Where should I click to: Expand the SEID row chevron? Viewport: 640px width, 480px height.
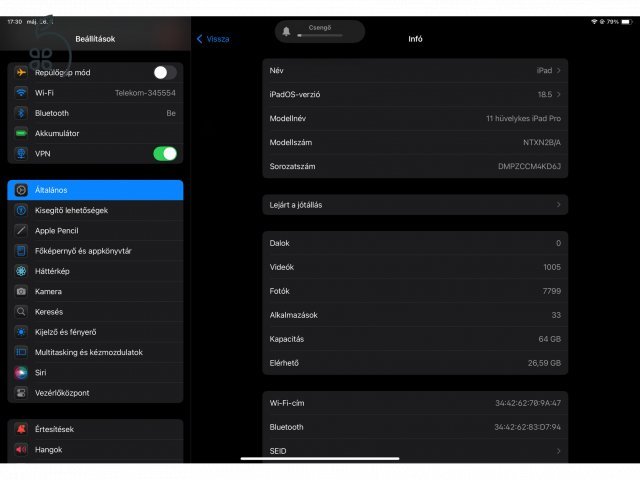(x=559, y=451)
